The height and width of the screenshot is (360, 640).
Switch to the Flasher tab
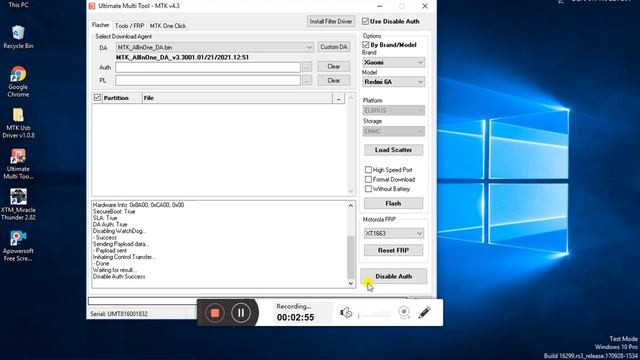click(x=100, y=25)
